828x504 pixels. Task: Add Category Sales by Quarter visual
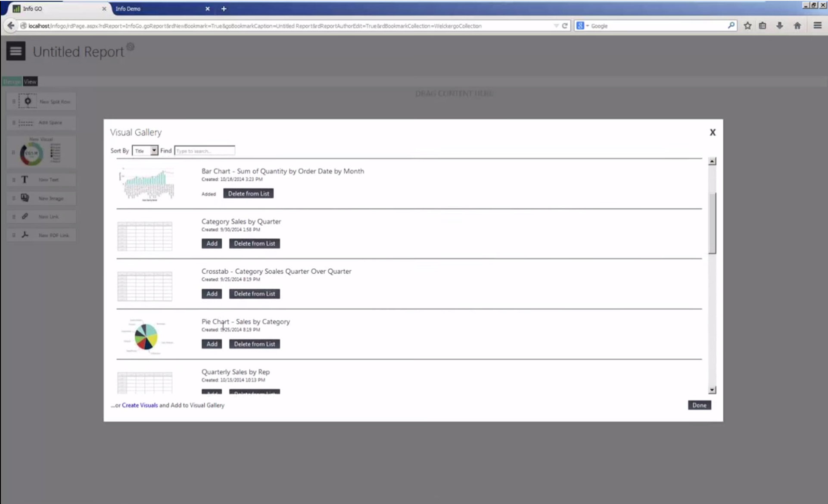tap(212, 243)
